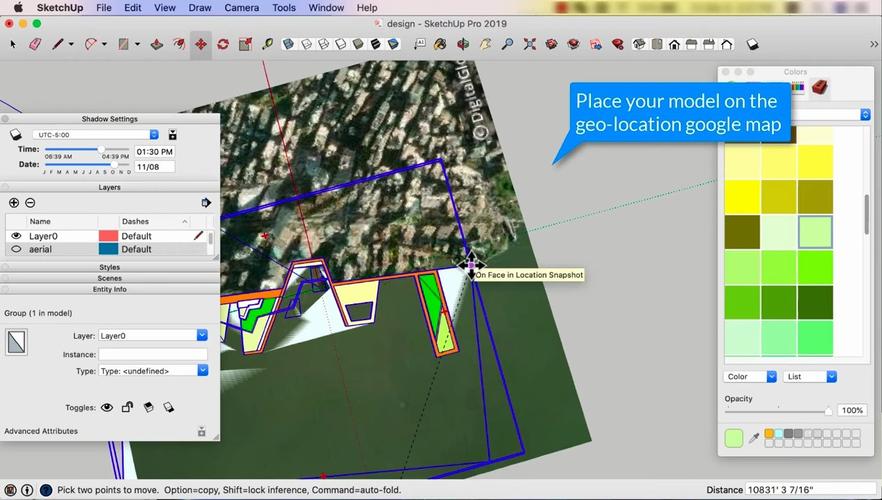Select the arrow Select tool
Screen dimensions: 882x500
14,44
